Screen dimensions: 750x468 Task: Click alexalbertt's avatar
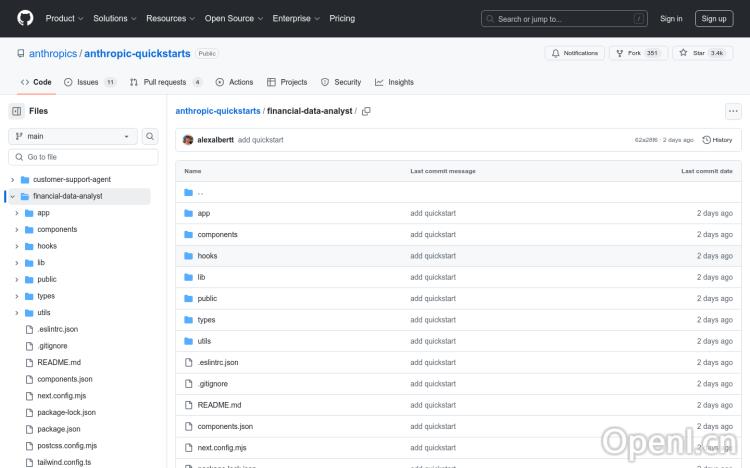(188, 140)
